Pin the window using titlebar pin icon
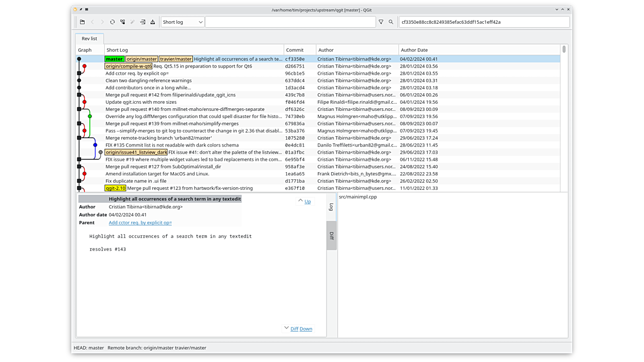Screen dimensions: 644x362 pos(81,9)
